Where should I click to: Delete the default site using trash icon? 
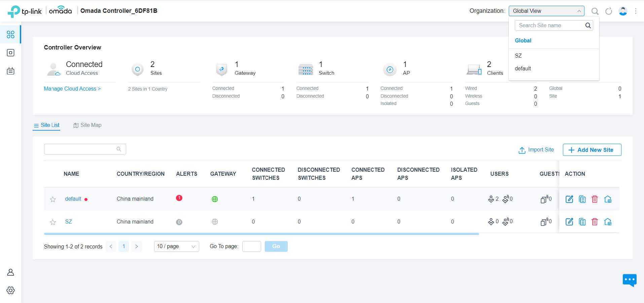[595, 199]
